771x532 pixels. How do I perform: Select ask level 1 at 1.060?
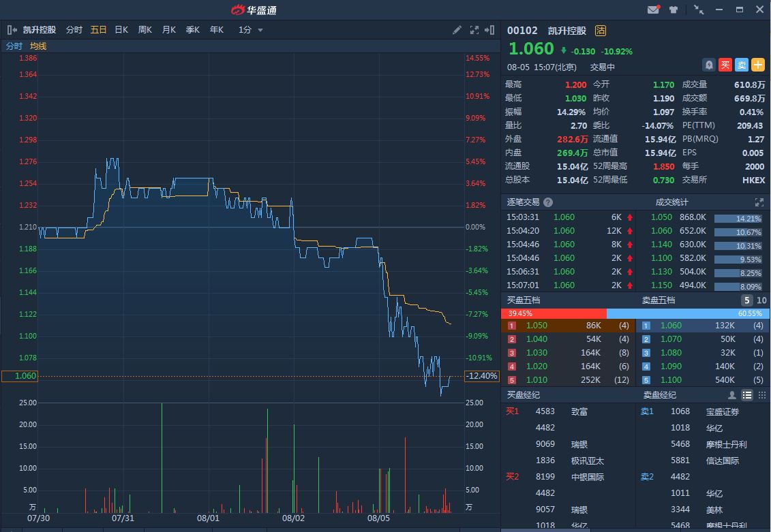tap(703, 325)
